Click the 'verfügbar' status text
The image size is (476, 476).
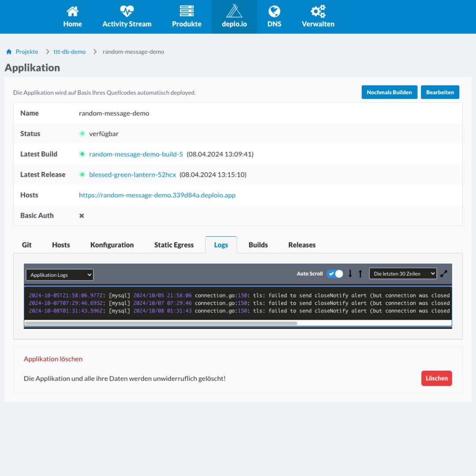(104, 134)
